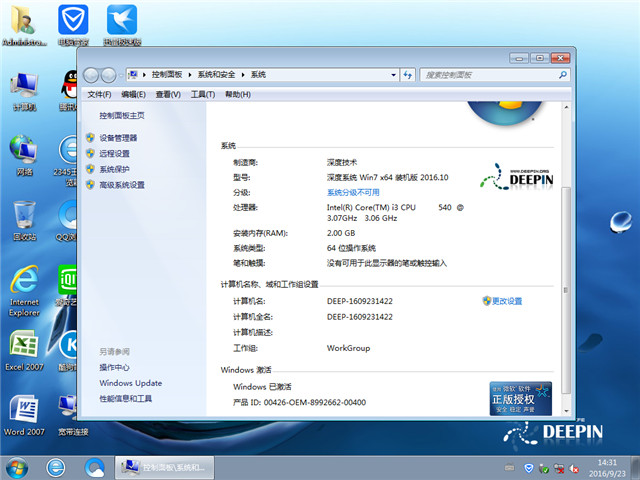Screen dimensions: 640x480
Task: Click the Windows Start orb
Action: (17, 468)
